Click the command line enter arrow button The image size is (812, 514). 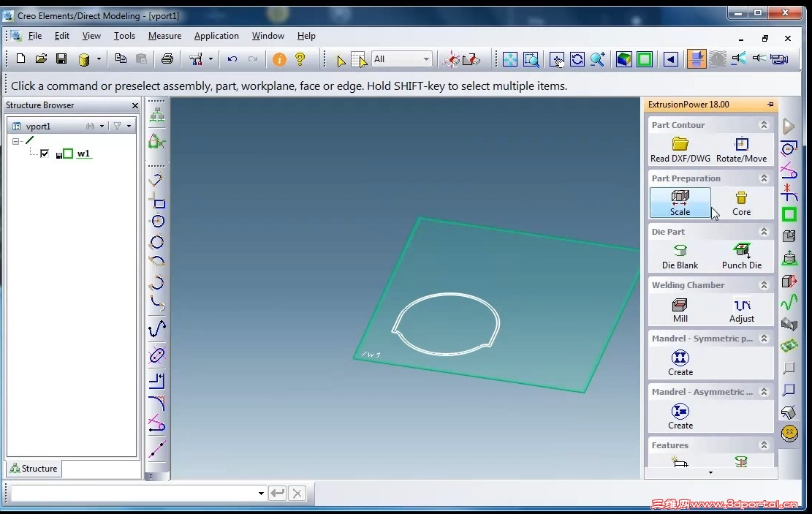[x=278, y=494]
